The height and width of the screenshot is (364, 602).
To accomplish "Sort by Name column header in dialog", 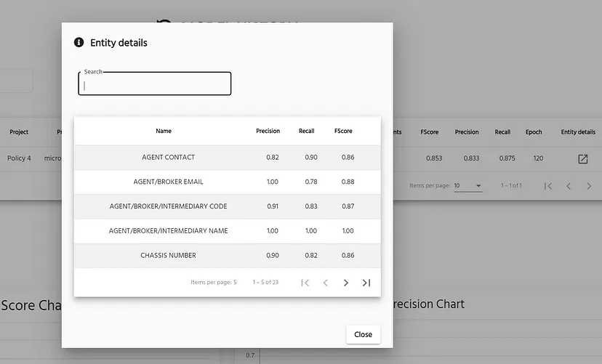I will pos(164,132).
